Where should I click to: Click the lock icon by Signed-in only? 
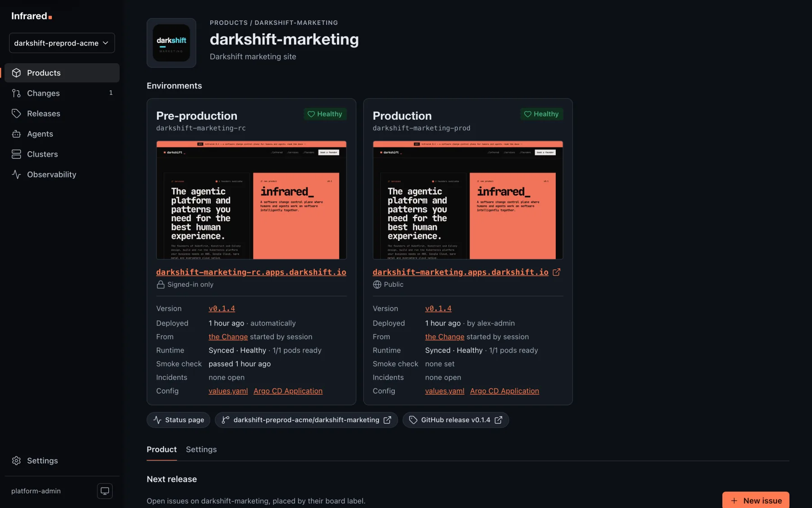(x=161, y=284)
